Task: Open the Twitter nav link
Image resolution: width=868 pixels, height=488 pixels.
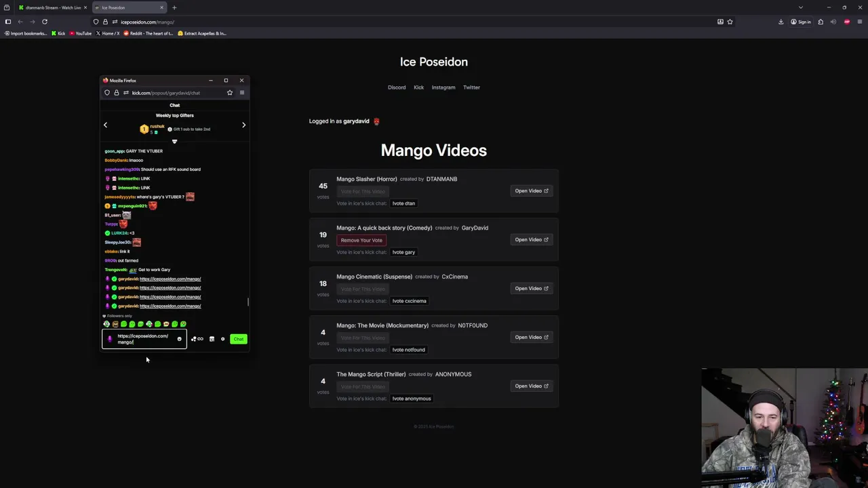Action: pos(471,87)
